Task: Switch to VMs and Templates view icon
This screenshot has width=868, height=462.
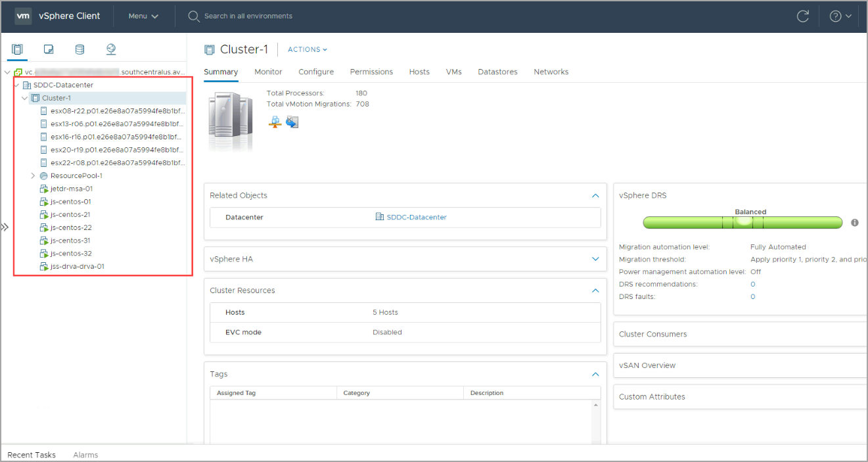Action: click(48, 49)
